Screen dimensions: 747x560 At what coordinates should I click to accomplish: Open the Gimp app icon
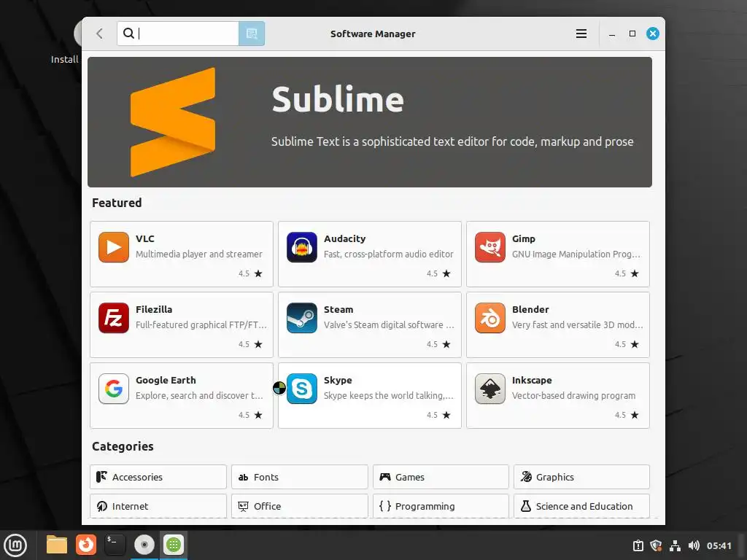click(489, 247)
